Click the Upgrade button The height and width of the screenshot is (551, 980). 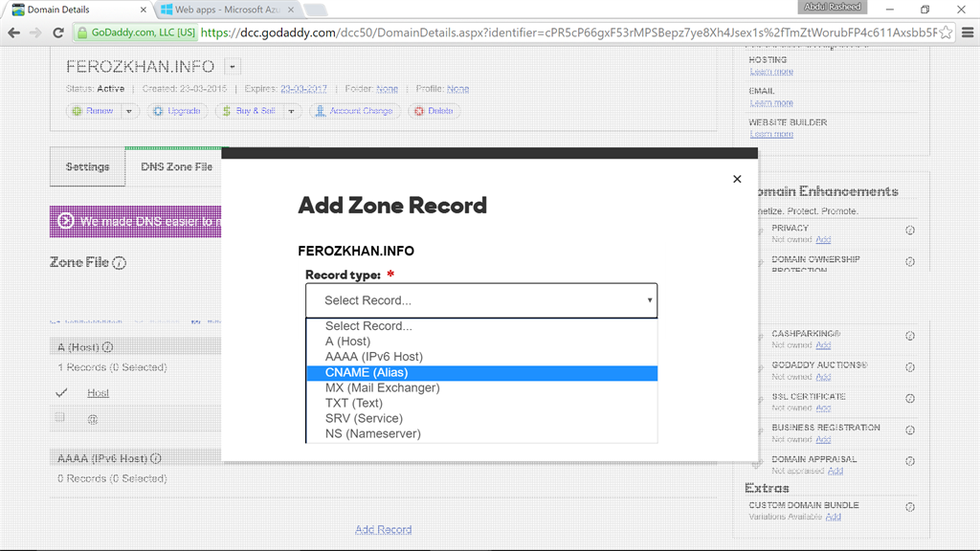[x=177, y=111]
